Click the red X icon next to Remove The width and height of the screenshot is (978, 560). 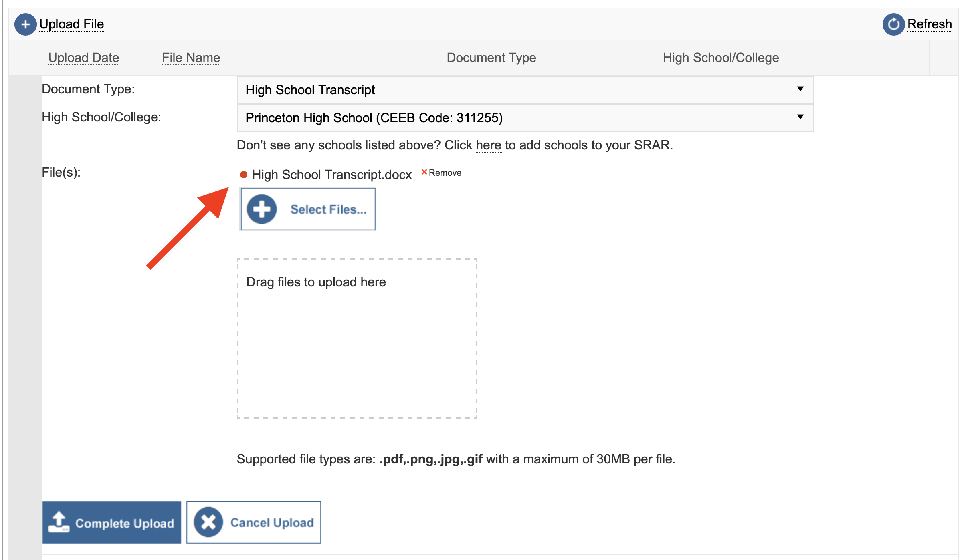(x=425, y=172)
